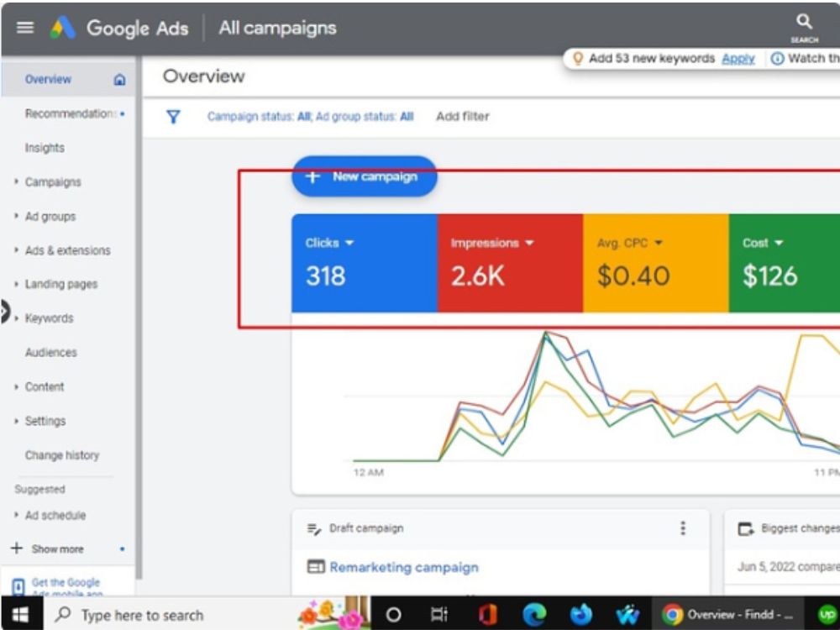Screen dimensions: 840x630
Task: Open the Cost metric dropdown
Action: point(779,244)
